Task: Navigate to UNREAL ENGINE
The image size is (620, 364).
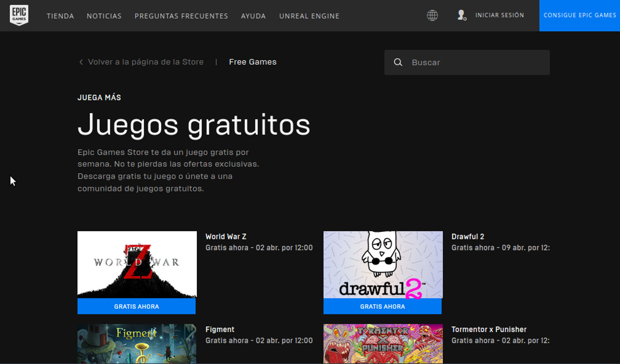Action: pyautogui.click(x=309, y=16)
